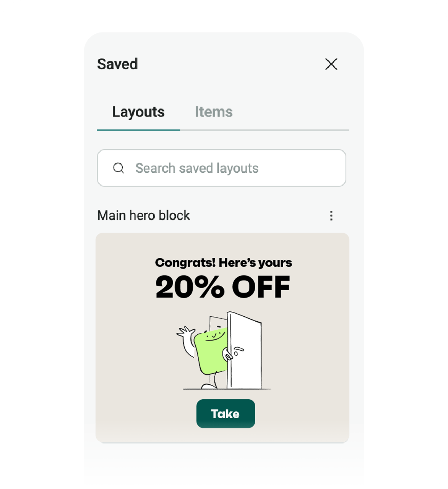Viewport: 448px width, 489px height.
Task: Click the teal underline beneath Layouts
Action: tap(138, 130)
